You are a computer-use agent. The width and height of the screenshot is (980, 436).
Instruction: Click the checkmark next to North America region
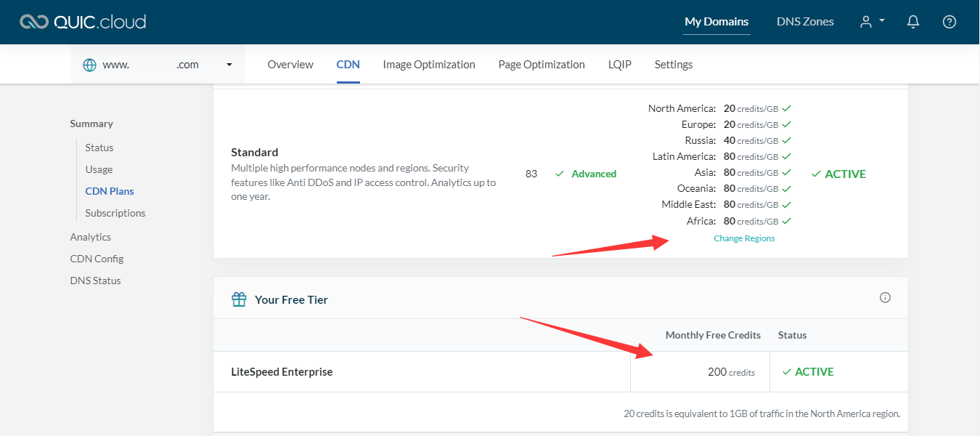coord(787,108)
